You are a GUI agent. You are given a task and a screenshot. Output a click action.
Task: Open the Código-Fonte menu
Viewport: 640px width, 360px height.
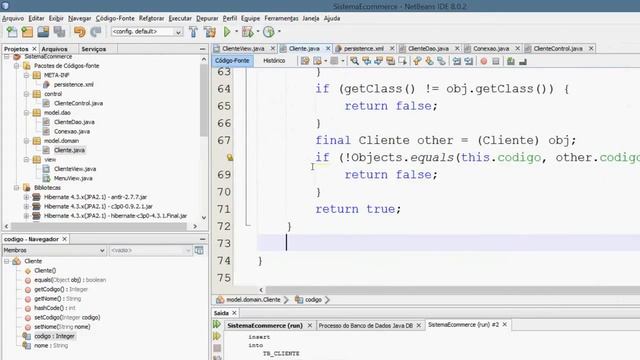[x=115, y=18]
